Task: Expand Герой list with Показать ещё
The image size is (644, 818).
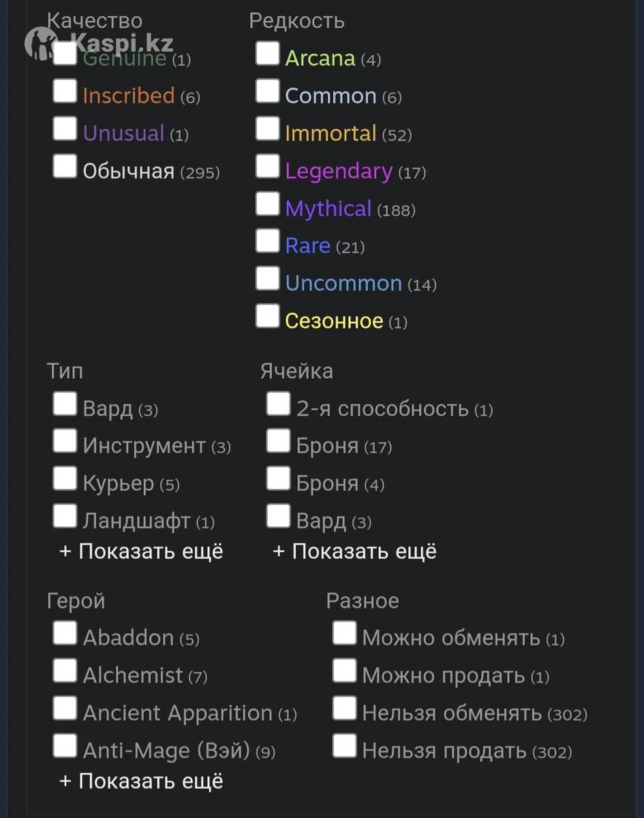Action: [142, 781]
